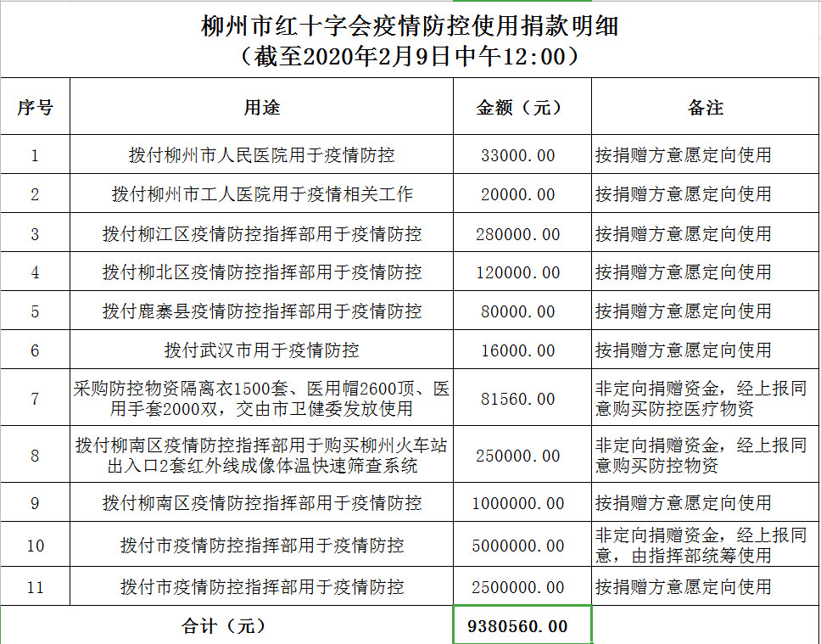The height and width of the screenshot is (644, 821).
Task: Select cell '拨付鹿寨县疫情防控指挥部用于疫情防控'
Action: click(x=262, y=311)
